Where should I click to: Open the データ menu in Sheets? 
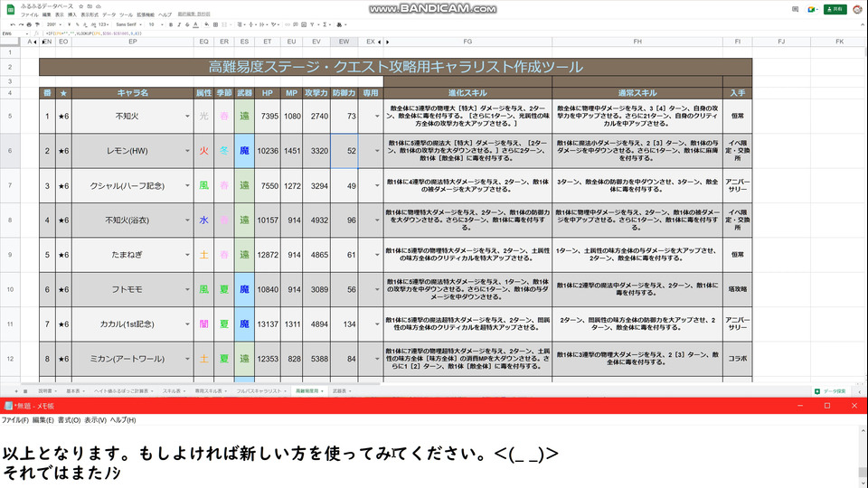tap(109, 14)
